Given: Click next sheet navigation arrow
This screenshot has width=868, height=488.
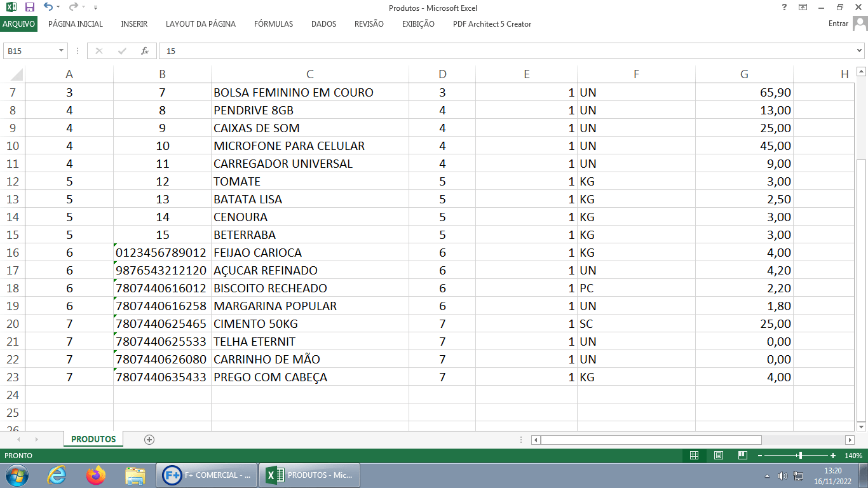Looking at the screenshot, I should coord(36,439).
